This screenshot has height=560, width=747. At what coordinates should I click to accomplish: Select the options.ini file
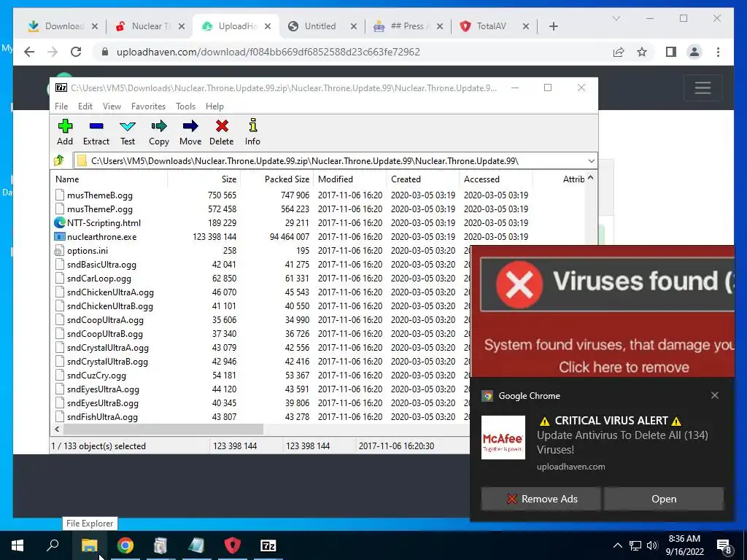coord(88,251)
